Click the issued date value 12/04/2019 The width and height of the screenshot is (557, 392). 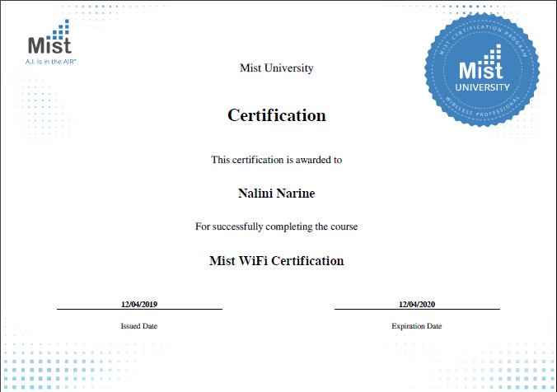point(139,305)
